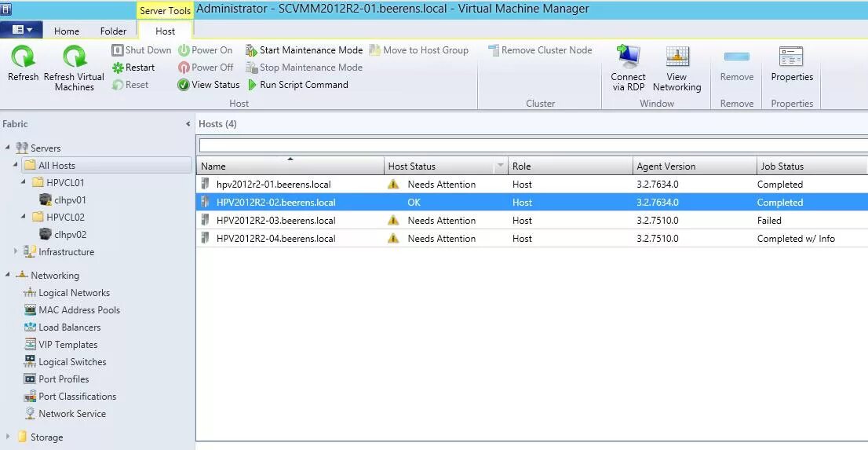Open Host Status column filter arrow
Image resolution: width=868 pixels, height=450 pixels.
tap(501, 166)
